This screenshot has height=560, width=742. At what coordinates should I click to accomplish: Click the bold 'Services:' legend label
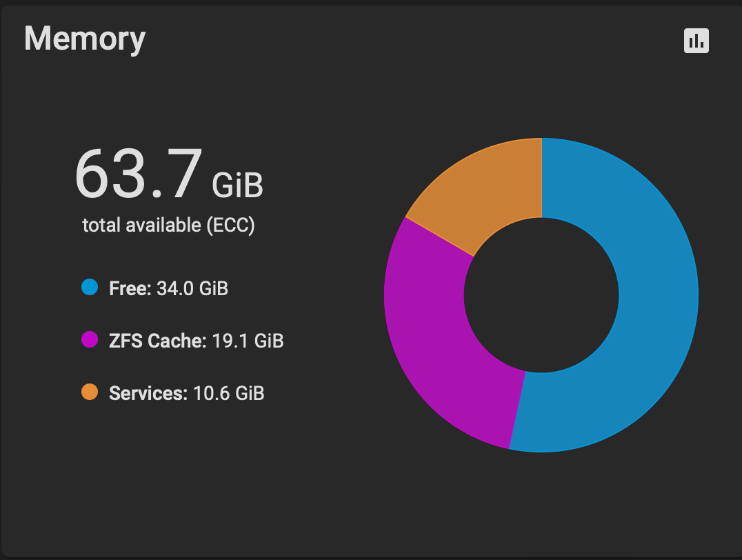click(x=148, y=393)
